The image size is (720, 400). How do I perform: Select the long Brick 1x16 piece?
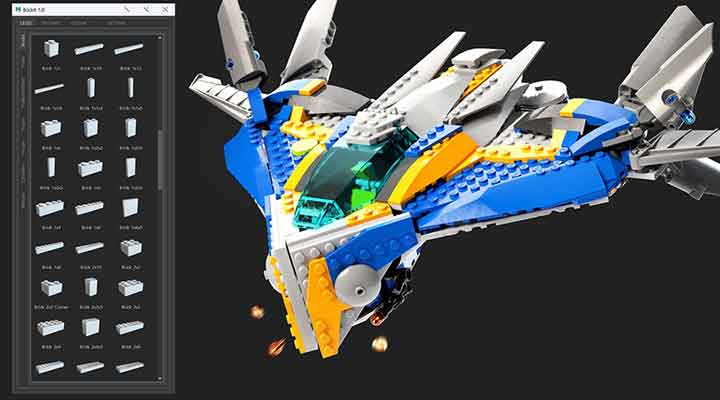point(49,88)
